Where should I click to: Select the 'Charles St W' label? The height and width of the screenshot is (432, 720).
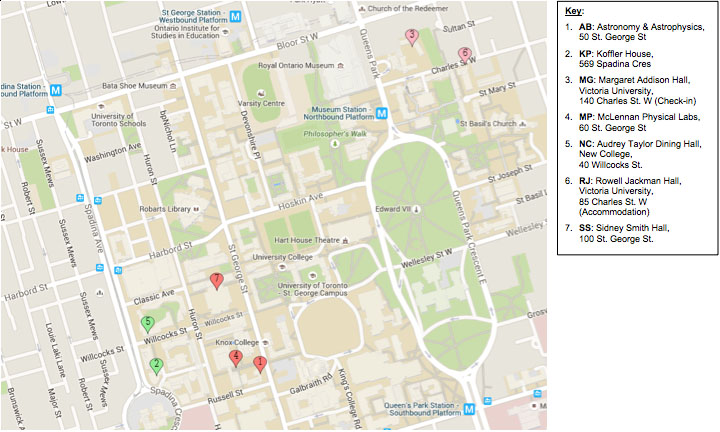453,66
